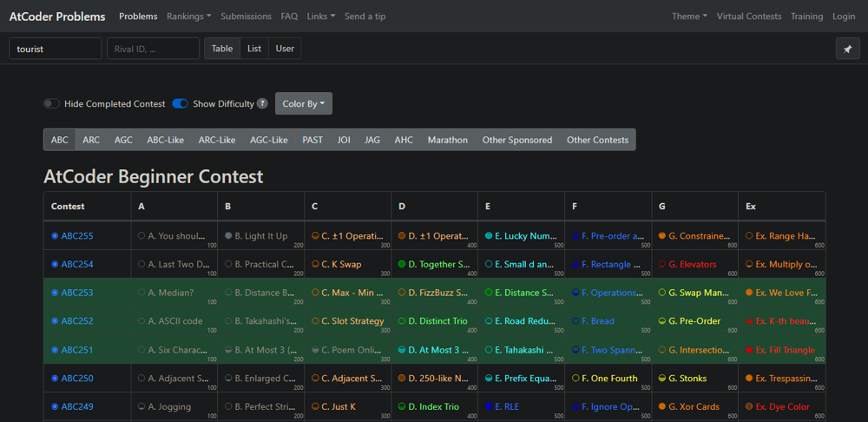The height and width of the screenshot is (422, 868).
Task: Open problem D. Distinct Trio
Action: [x=437, y=321]
